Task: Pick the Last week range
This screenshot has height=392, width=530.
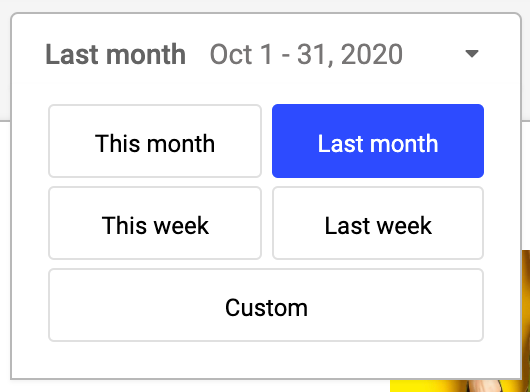Action: tap(378, 223)
